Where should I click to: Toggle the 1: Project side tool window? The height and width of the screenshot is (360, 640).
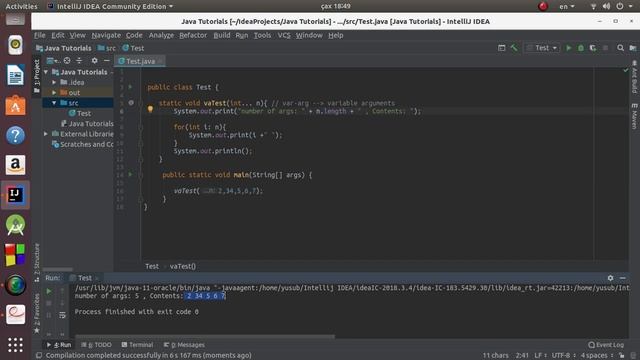tap(37, 76)
